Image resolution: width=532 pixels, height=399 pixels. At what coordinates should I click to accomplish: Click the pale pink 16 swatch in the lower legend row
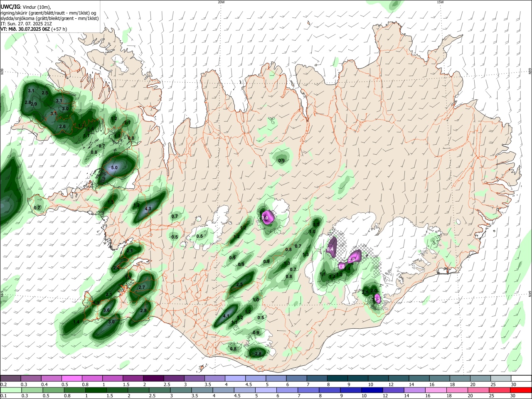436,390
